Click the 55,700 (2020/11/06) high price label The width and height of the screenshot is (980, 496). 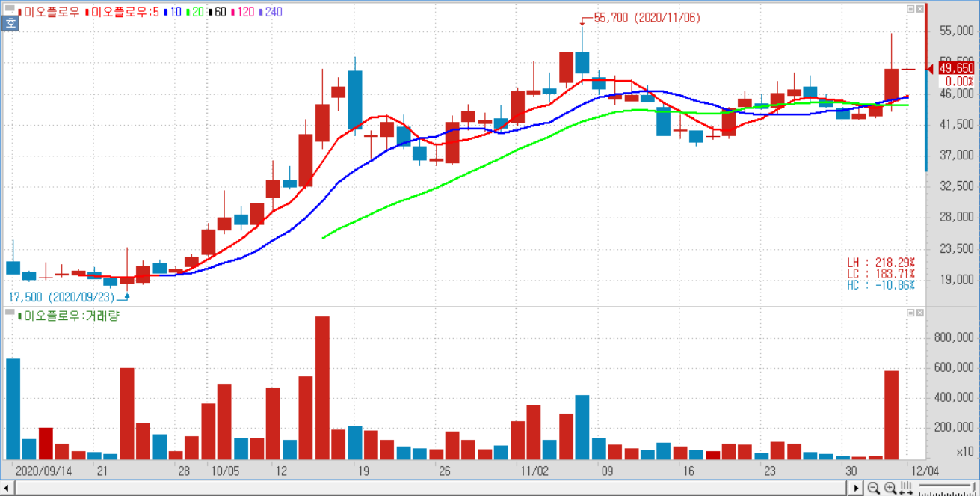pyautogui.click(x=646, y=18)
